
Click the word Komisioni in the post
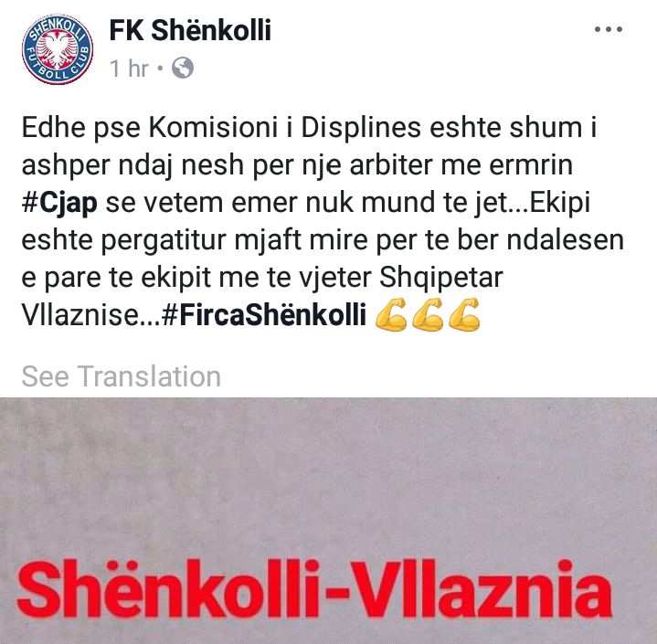[213, 127]
